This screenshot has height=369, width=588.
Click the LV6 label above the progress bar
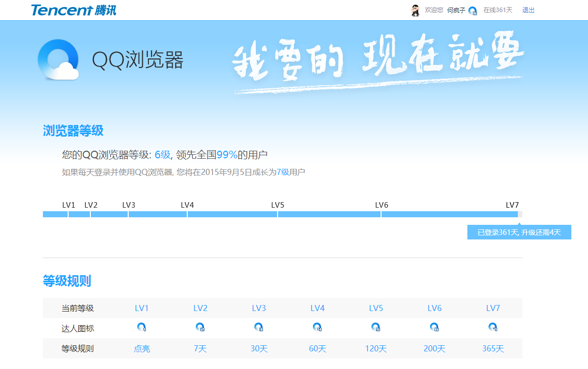tap(382, 205)
